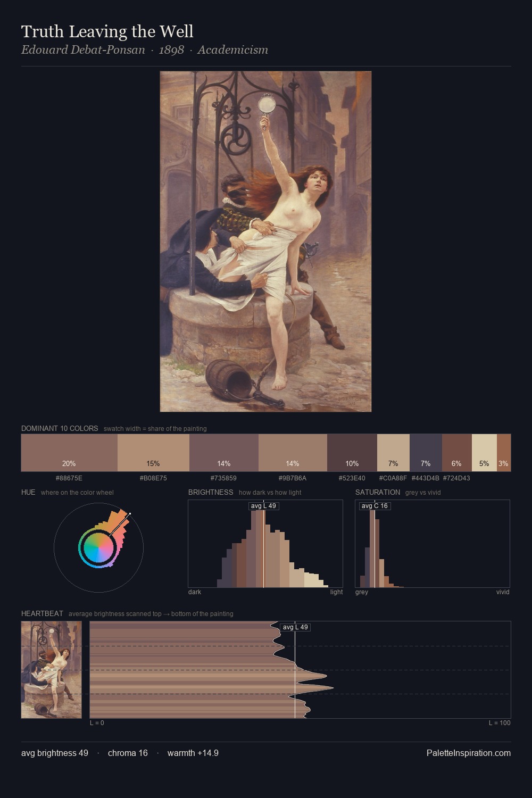Click the dark axis label
The height and width of the screenshot is (798, 532).
(195, 592)
